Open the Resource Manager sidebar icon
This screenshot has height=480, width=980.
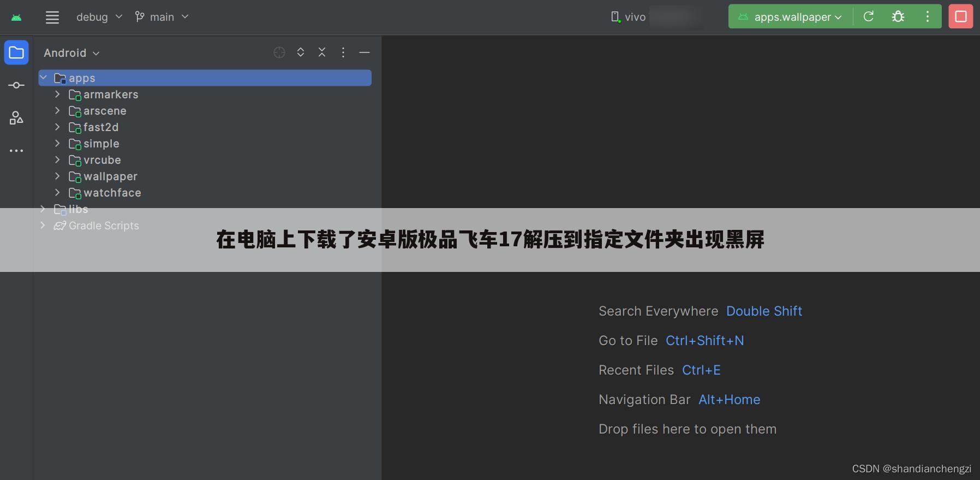point(16,118)
